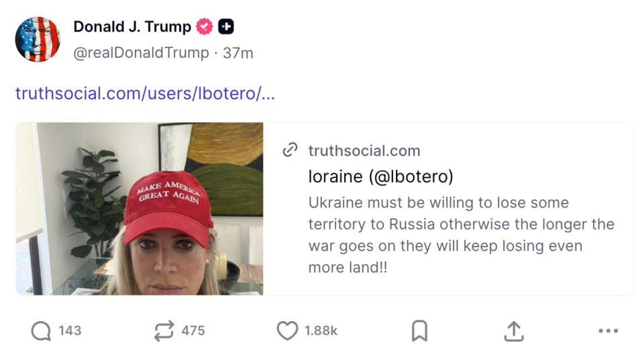Click the 475 ReTruths count

[x=193, y=330]
